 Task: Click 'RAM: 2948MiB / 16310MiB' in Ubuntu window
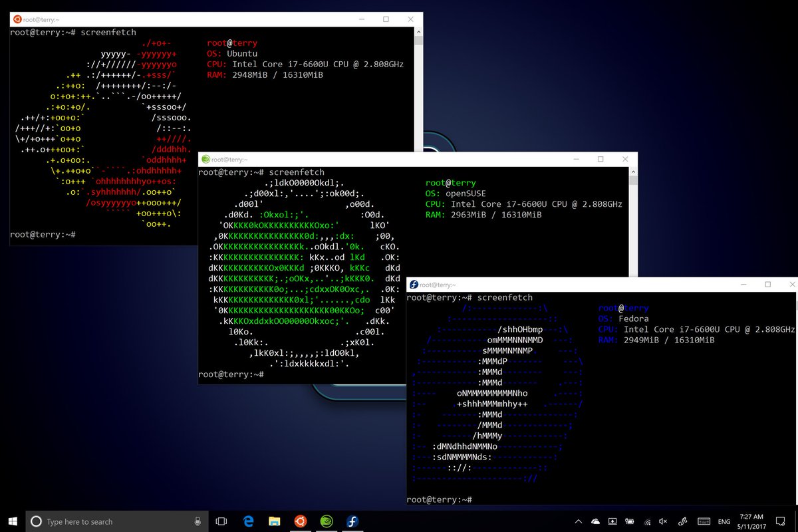265,75
